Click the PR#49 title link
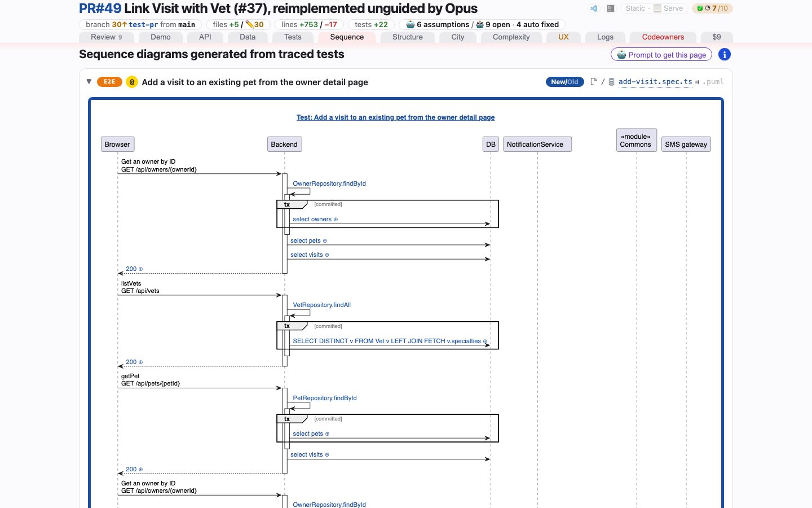 (x=100, y=8)
